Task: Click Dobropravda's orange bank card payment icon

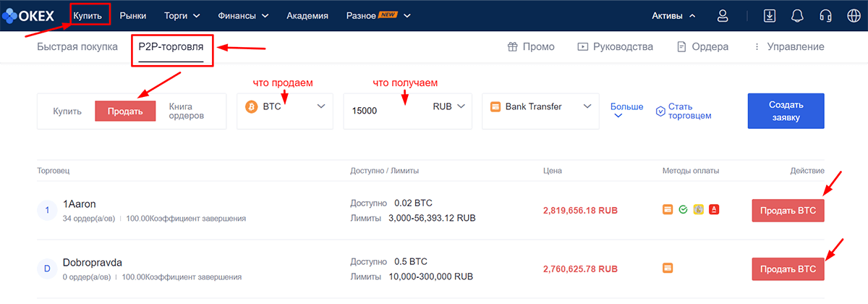Action: click(668, 268)
